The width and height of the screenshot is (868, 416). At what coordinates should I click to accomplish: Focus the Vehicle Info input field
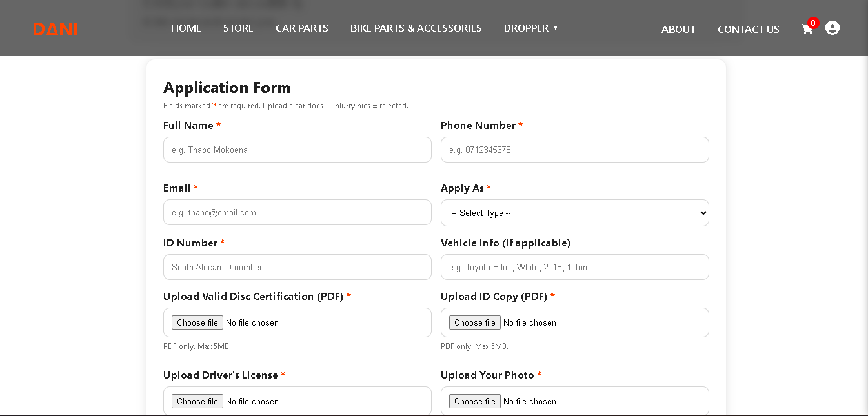(x=575, y=267)
